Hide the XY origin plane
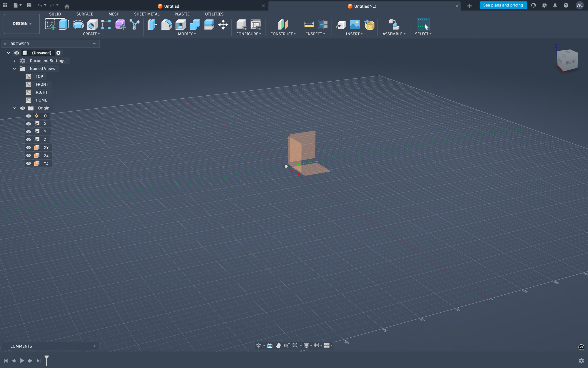The height and width of the screenshot is (368, 588). click(x=29, y=147)
